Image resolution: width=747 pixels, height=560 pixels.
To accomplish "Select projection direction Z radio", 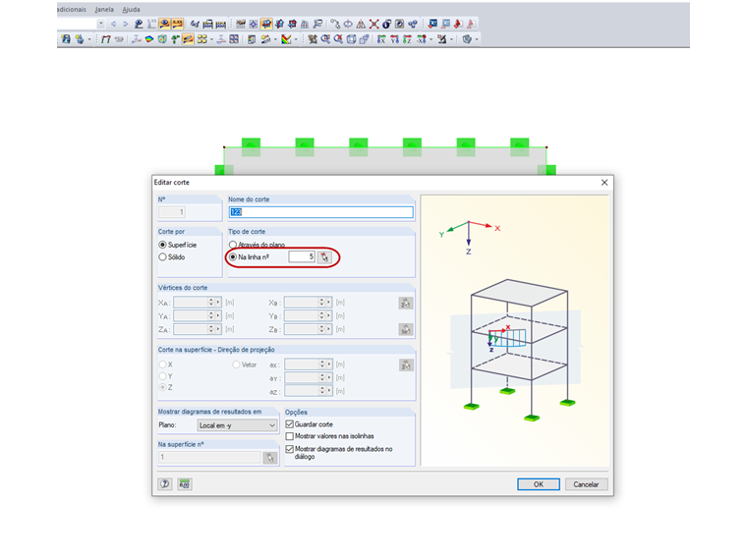I will pos(162,388).
